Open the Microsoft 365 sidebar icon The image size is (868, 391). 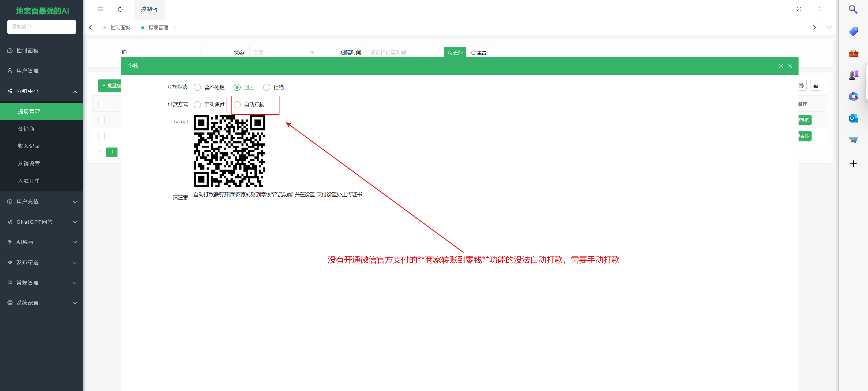click(x=853, y=97)
